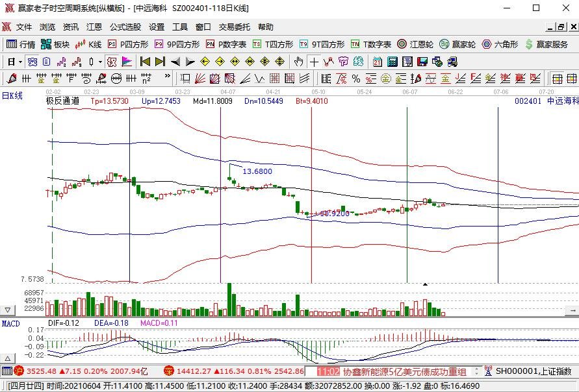Image resolution: width=579 pixels, height=392 pixels.
Task: Click yellow diamond horizontal expand icon
Action: click(x=235, y=62)
